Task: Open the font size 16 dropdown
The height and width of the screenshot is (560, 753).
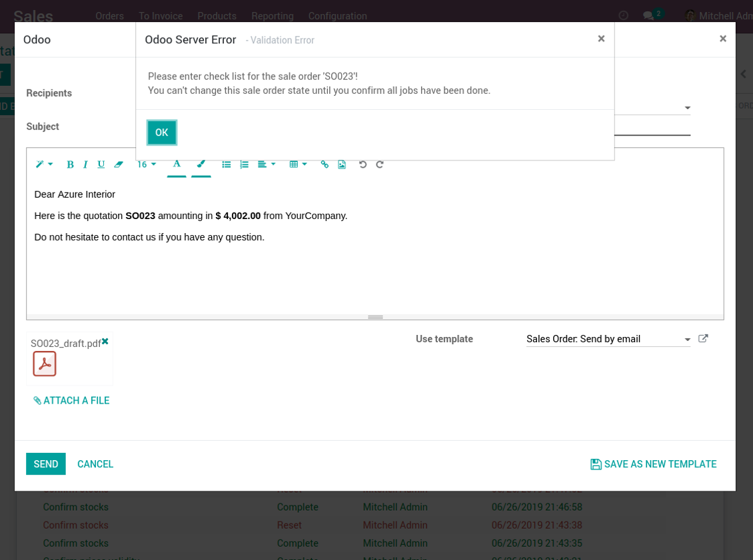Action: click(147, 164)
